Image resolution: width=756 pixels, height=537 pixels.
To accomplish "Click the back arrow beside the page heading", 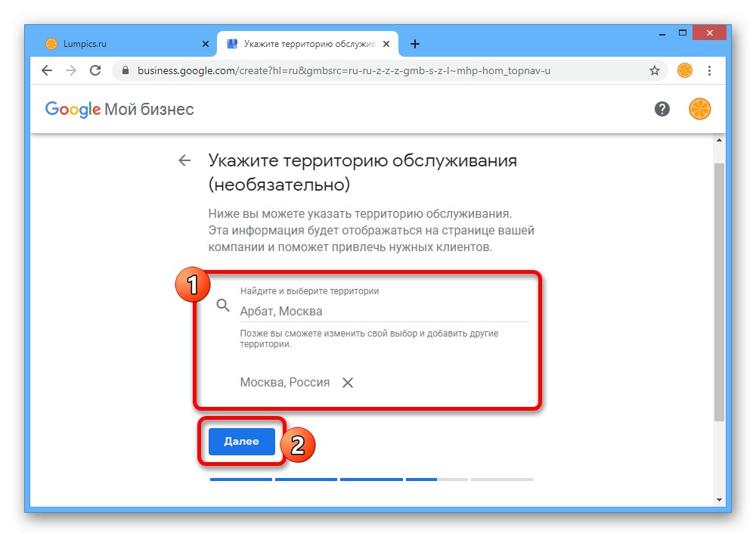I will (x=184, y=160).
